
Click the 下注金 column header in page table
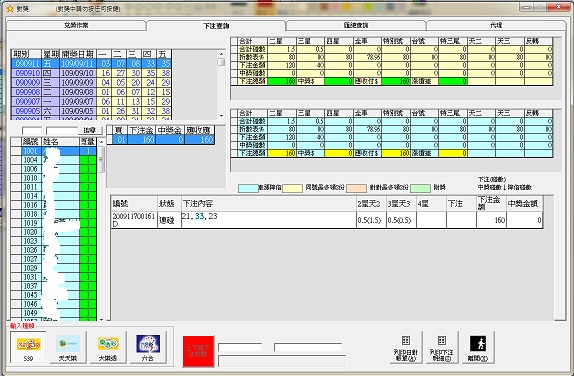141,130
